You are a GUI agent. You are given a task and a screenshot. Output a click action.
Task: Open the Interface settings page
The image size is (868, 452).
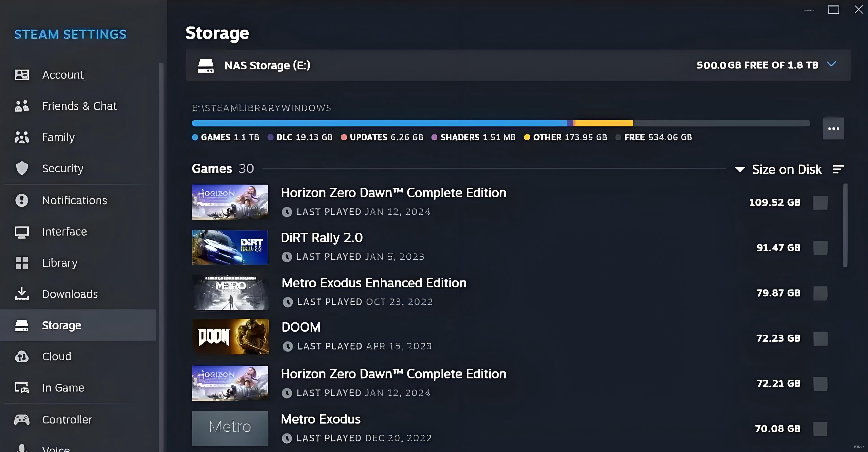64,232
